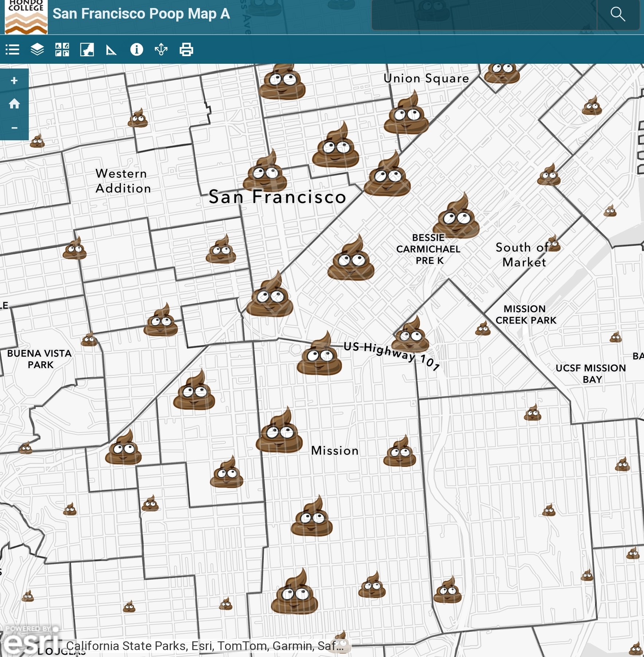The width and height of the screenshot is (644, 657).
Task: Open the Overview map widget
Action: click(87, 50)
